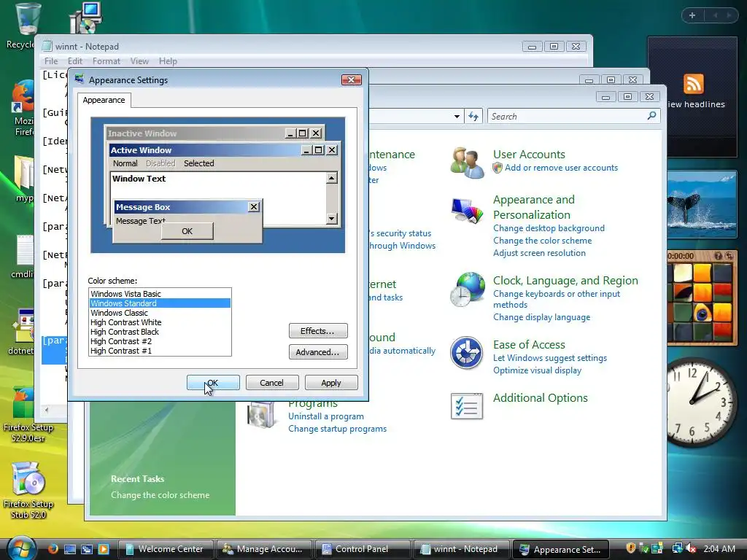The image size is (747, 560).
Task: Click Change keyboards or other input methods
Action: click(x=557, y=299)
